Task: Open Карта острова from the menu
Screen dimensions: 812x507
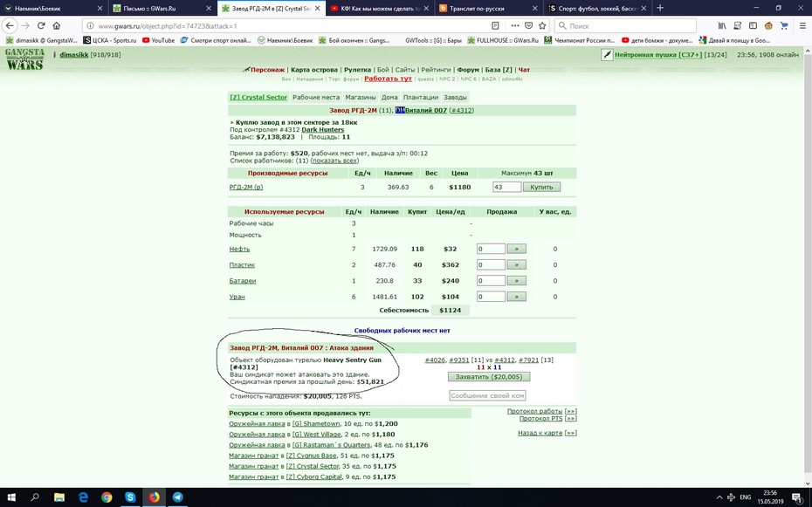Action: pos(313,69)
